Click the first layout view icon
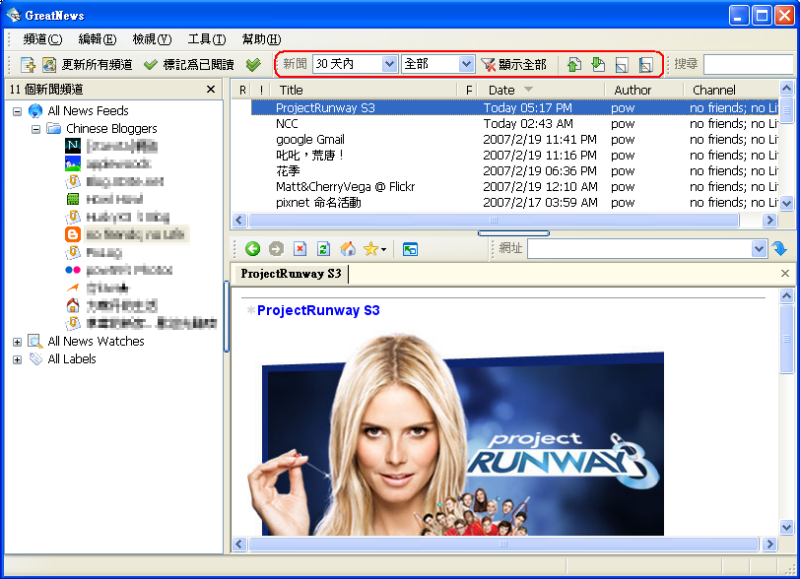800x579 pixels. pos(621,65)
